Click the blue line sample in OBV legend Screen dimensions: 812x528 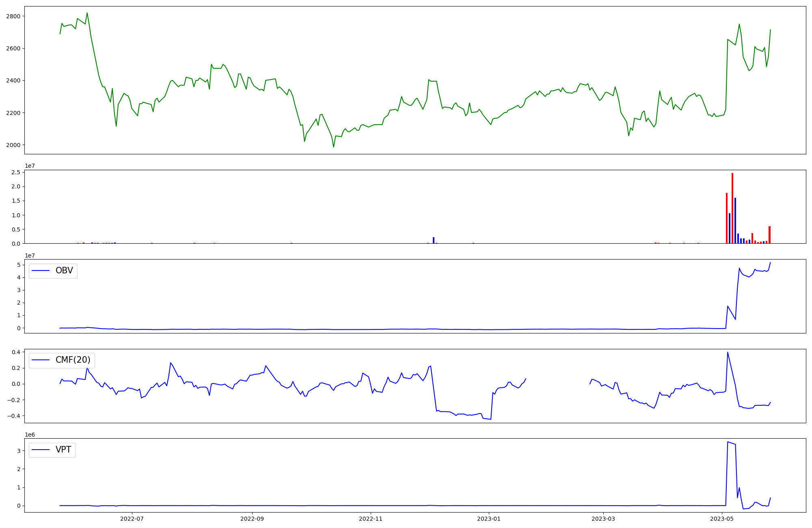click(41, 271)
